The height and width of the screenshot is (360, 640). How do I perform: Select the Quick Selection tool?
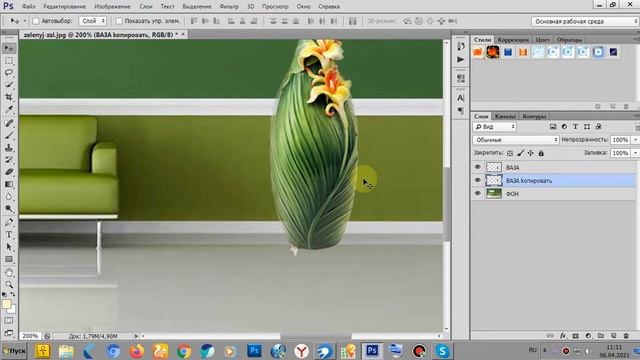[x=9, y=85]
